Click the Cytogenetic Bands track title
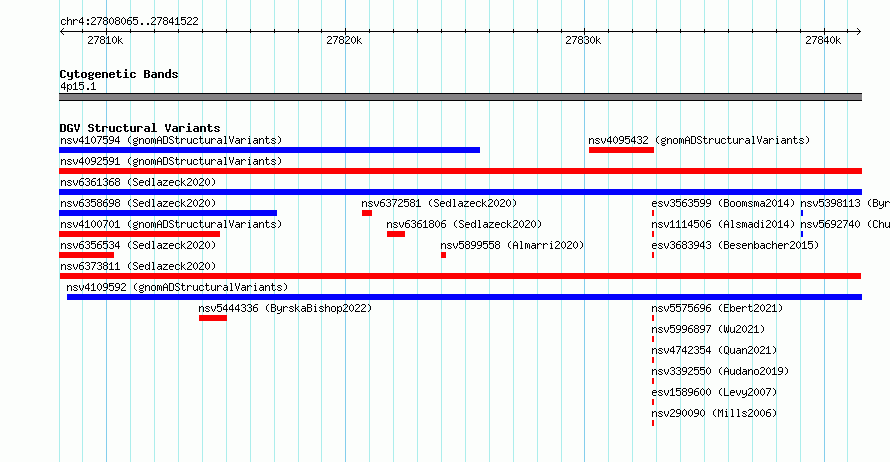The image size is (890, 462). 119,74
